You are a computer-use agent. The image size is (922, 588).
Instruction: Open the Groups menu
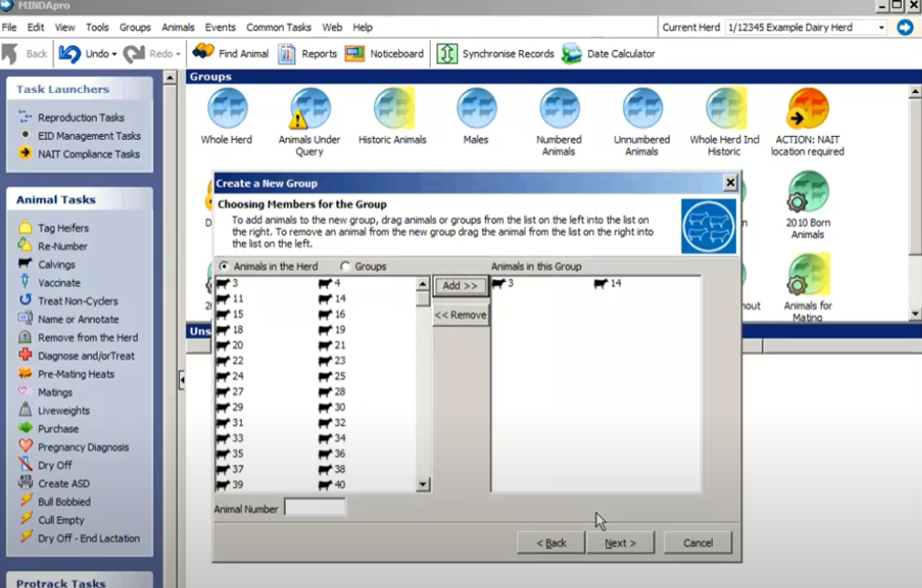click(x=135, y=27)
